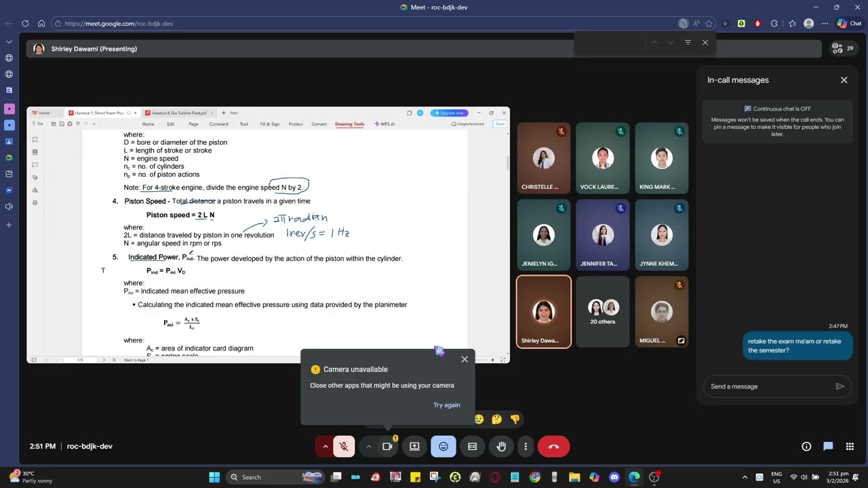This screenshot has height=488, width=868.
Task: Unmute the microphone
Action: pos(344,447)
